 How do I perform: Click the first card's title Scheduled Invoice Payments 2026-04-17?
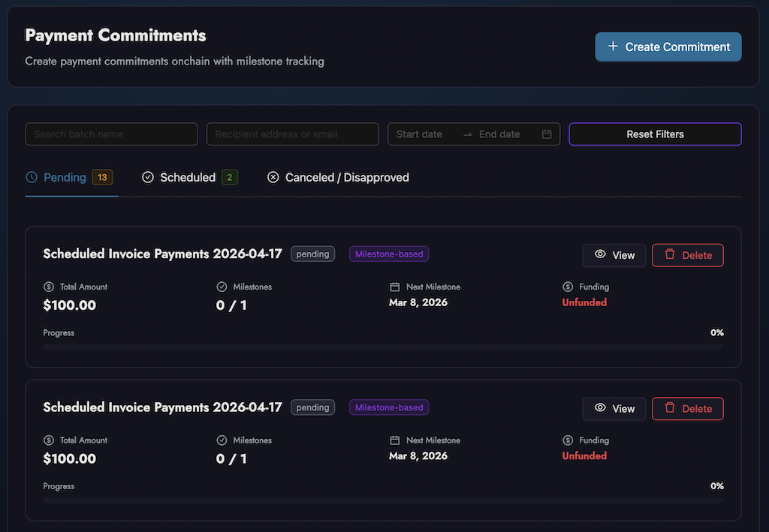[162, 254]
